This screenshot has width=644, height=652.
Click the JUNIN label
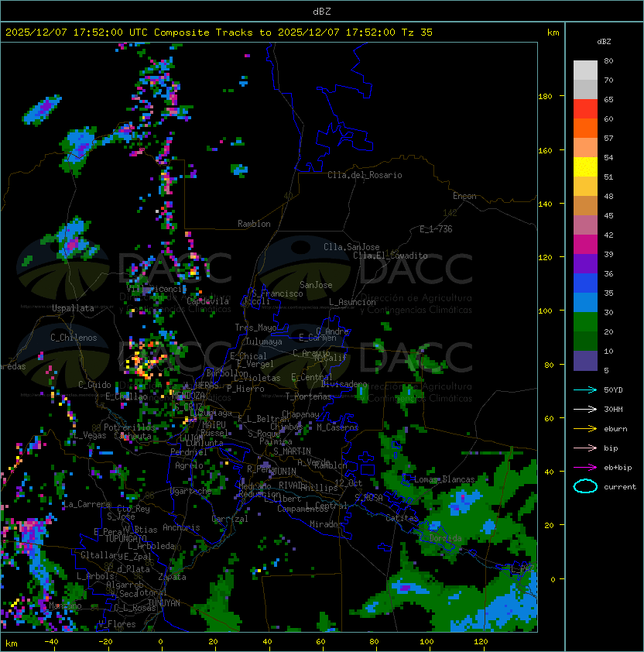tap(284, 471)
